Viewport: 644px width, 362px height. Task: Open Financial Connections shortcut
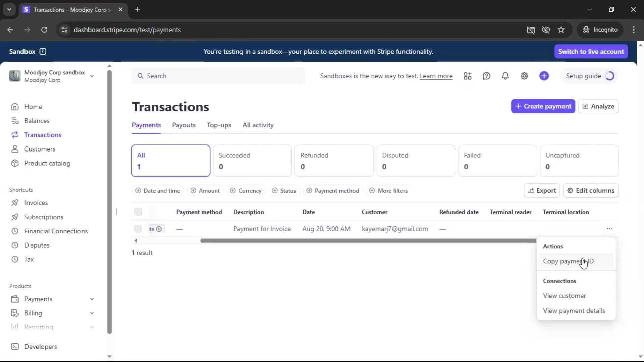coord(56,231)
